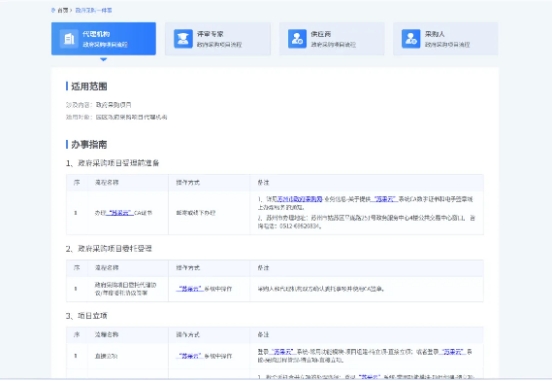The width and height of the screenshot is (554, 381).
Task: Click the 3、项目立项 subheading
Action: point(87,316)
